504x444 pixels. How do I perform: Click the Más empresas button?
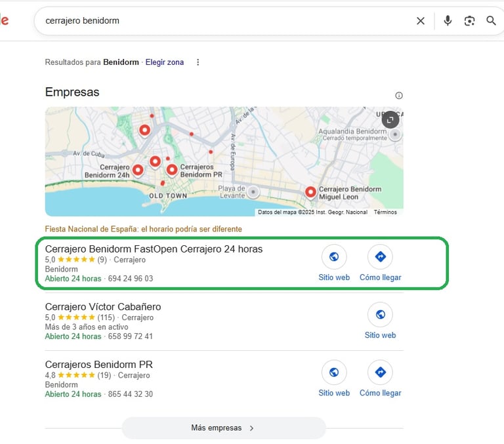point(224,428)
